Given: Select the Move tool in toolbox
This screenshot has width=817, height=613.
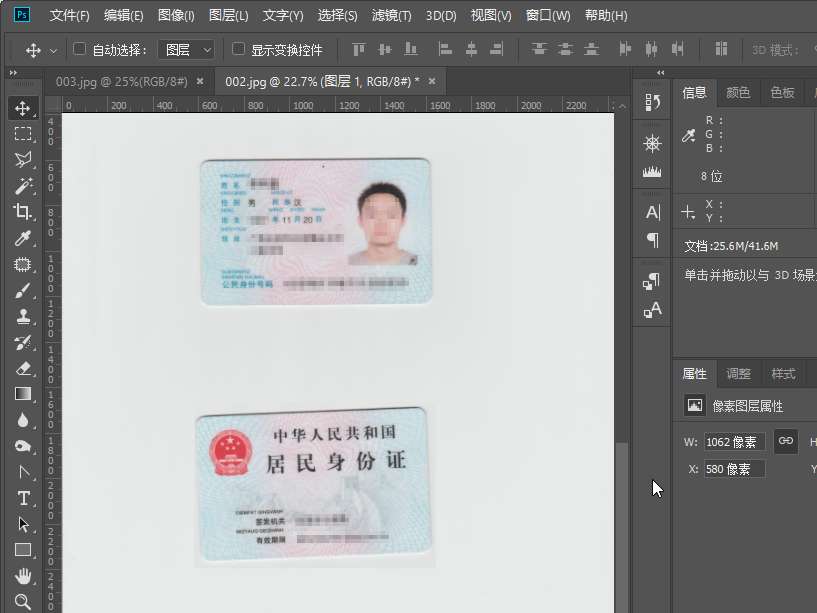Looking at the screenshot, I should click(x=22, y=108).
